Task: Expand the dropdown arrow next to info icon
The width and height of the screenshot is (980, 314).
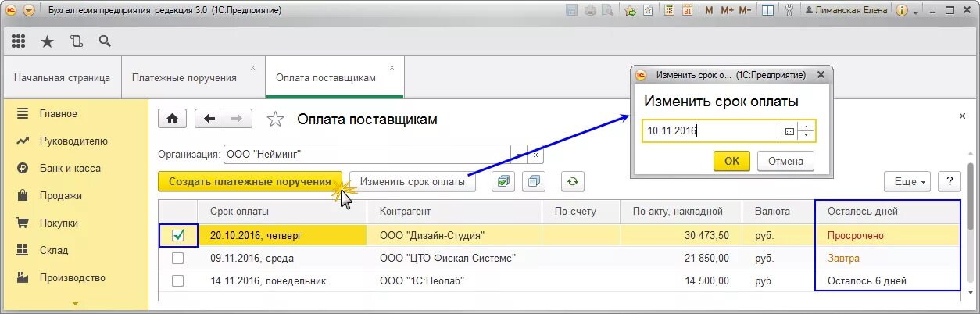Action: click(917, 11)
